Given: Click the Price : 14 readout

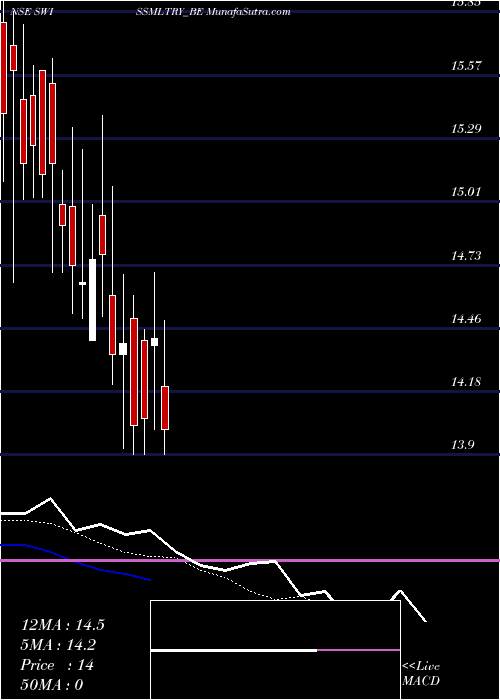Looking at the screenshot, I should click(57, 665).
